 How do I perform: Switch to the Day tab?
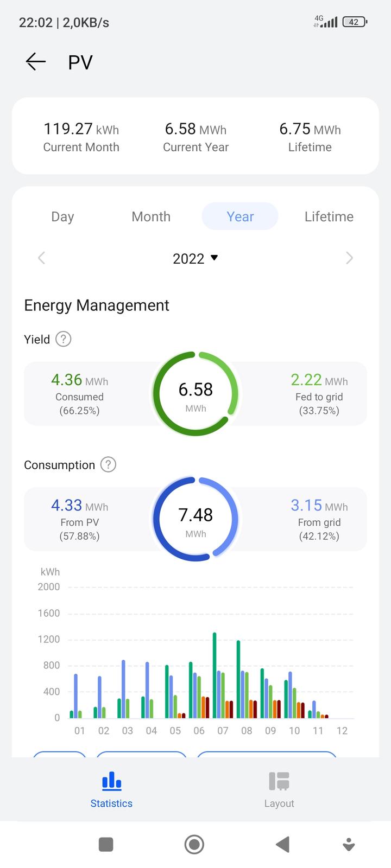(x=62, y=216)
